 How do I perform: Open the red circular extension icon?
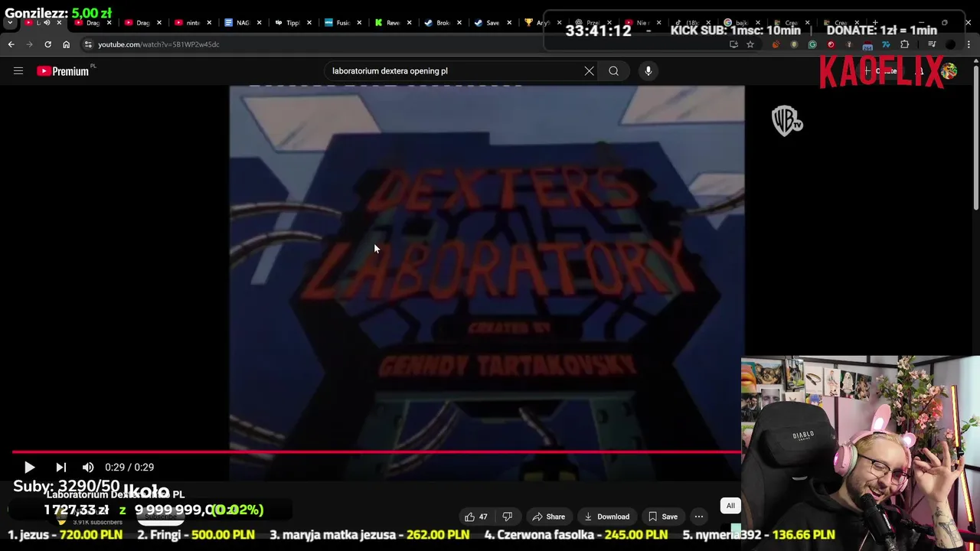pyautogui.click(x=831, y=44)
